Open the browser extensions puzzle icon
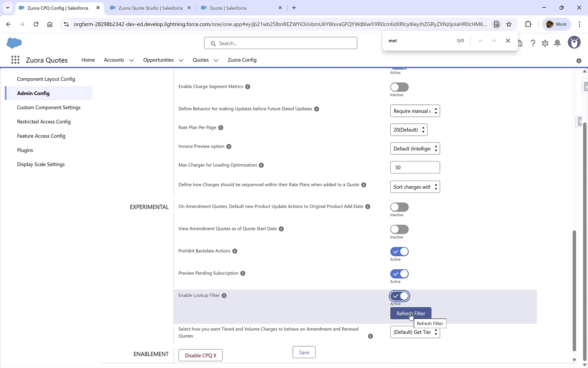Image resolution: width=588 pixels, height=368 pixels. [528, 24]
